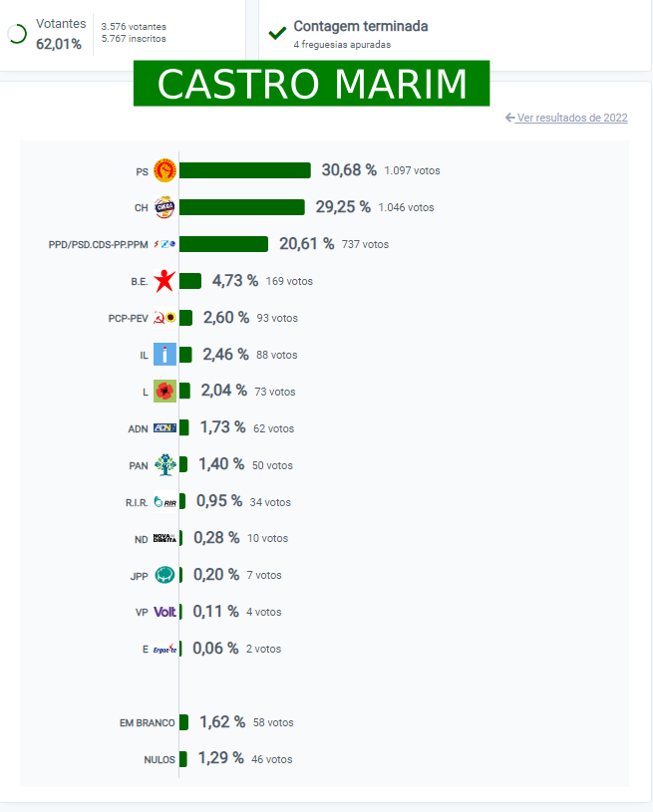Click the Volt purple logo
The height and width of the screenshot is (812, 653).
pyautogui.click(x=164, y=612)
